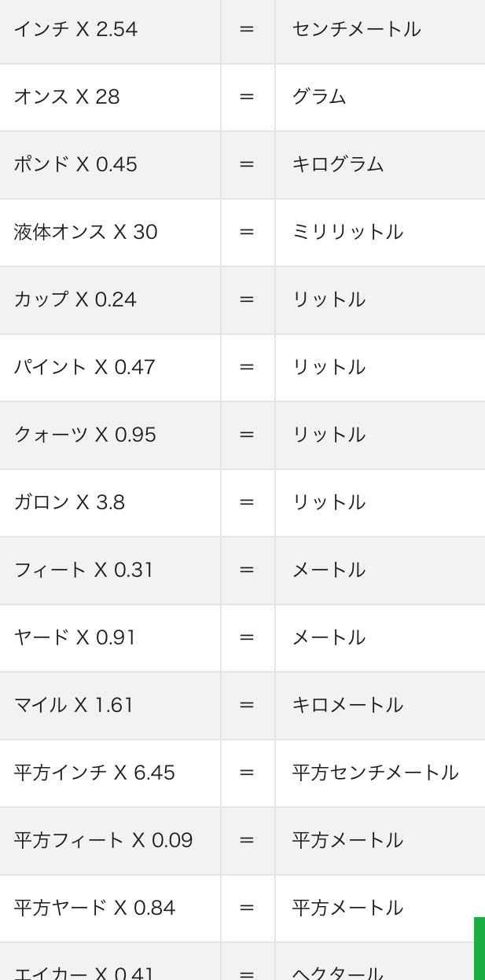Select the カップ X 0.24 cell
485x980 pixels.
[110, 300]
